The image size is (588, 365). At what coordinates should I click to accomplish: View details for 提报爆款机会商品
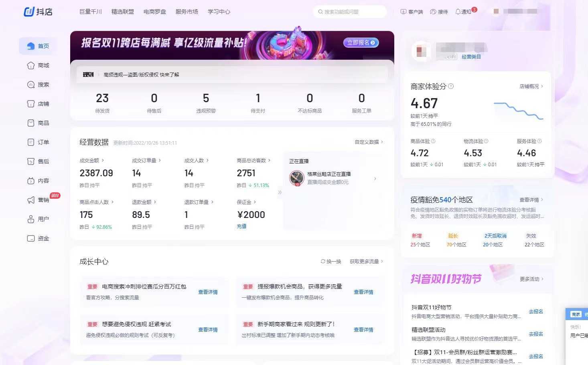click(x=363, y=292)
